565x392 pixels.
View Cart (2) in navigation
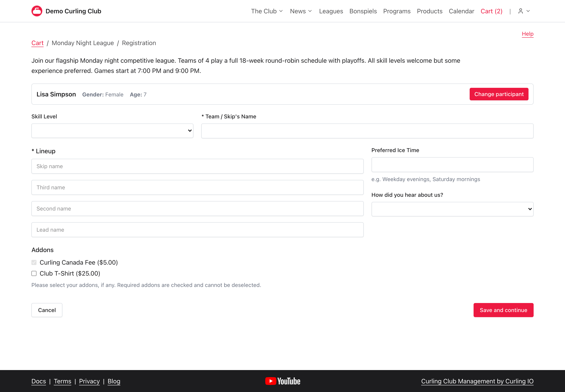(491, 11)
